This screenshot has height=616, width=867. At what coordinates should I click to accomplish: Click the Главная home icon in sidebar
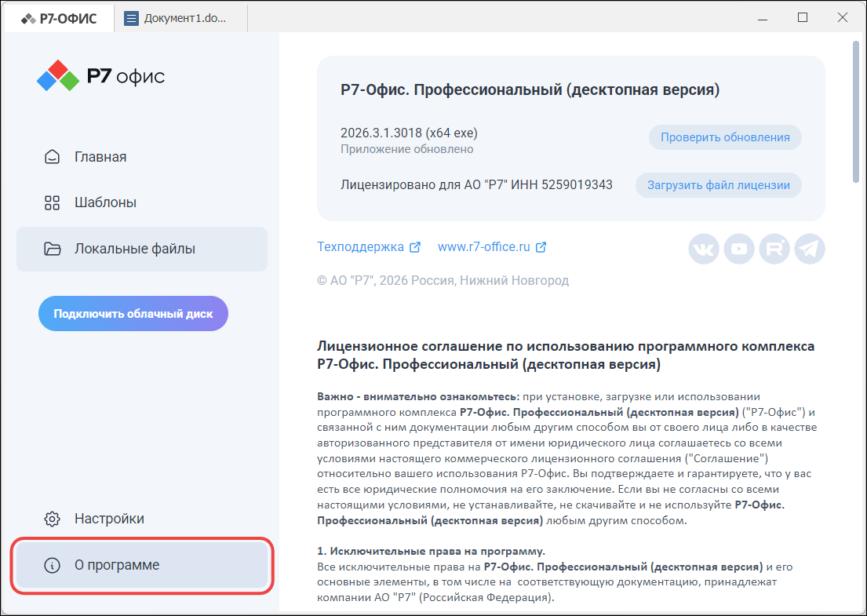[52, 157]
